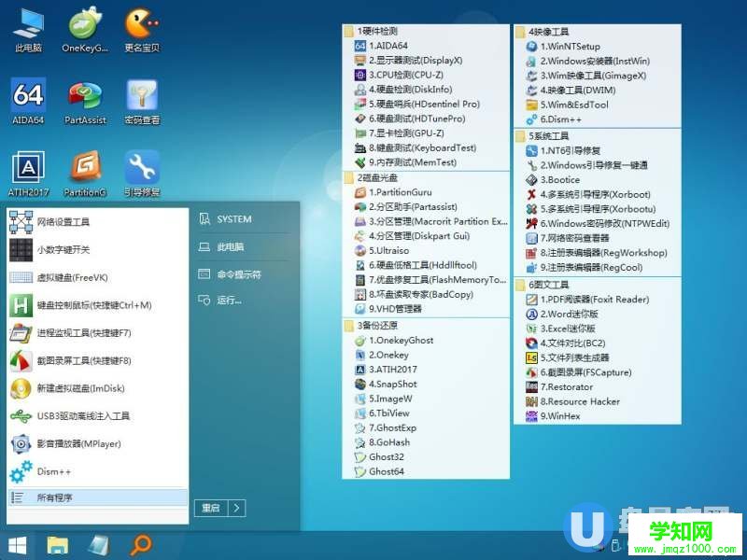Click the FreeVK 虚拟键盘 keyboard icon

click(x=21, y=277)
